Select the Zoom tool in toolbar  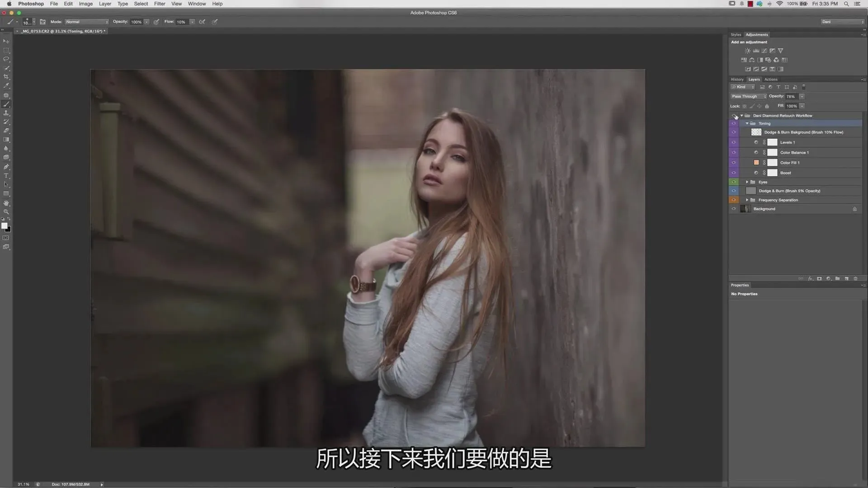[x=6, y=212]
